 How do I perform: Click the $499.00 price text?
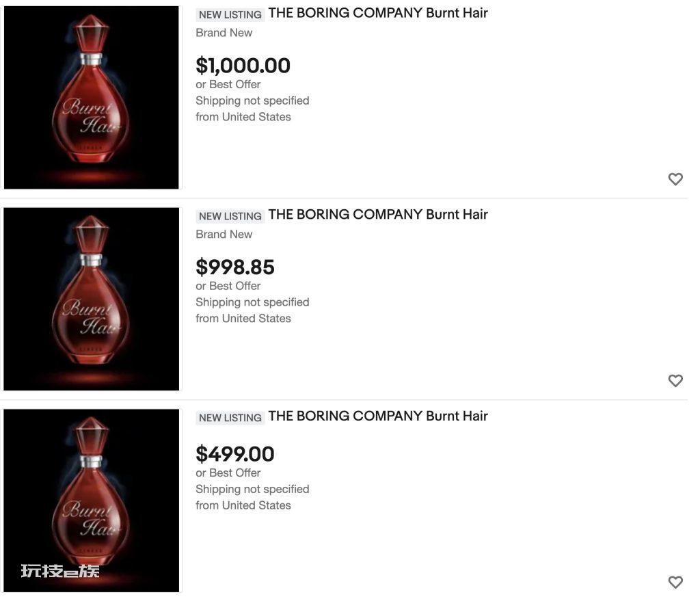pyautogui.click(x=235, y=454)
